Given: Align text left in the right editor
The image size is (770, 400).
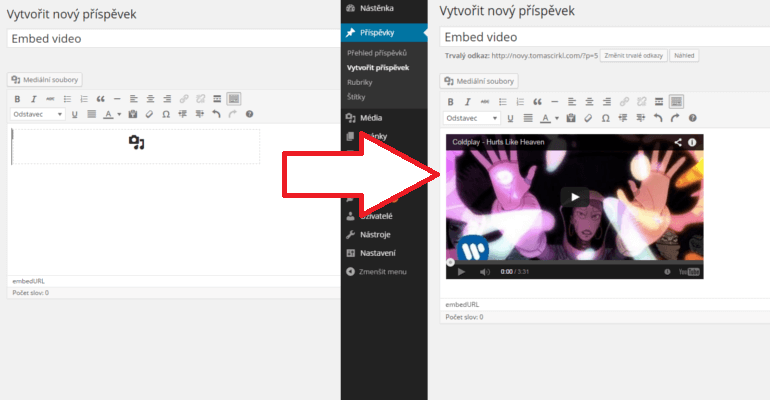Looking at the screenshot, I should [572, 102].
